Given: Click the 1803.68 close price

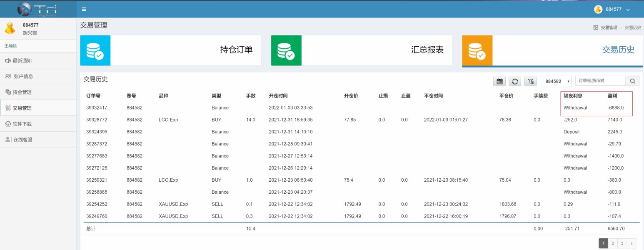Looking at the screenshot, I should [x=507, y=204].
